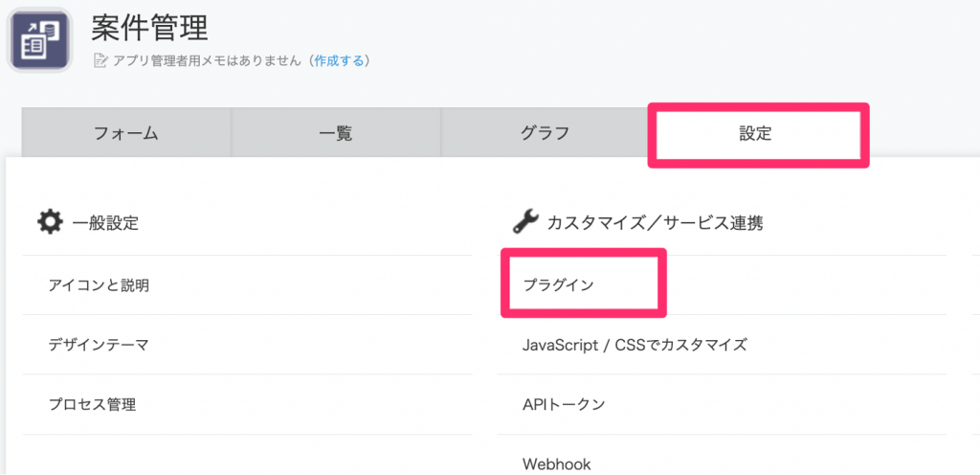Select the グラフ tab
The width and height of the screenshot is (980, 475).
click(545, 133)
